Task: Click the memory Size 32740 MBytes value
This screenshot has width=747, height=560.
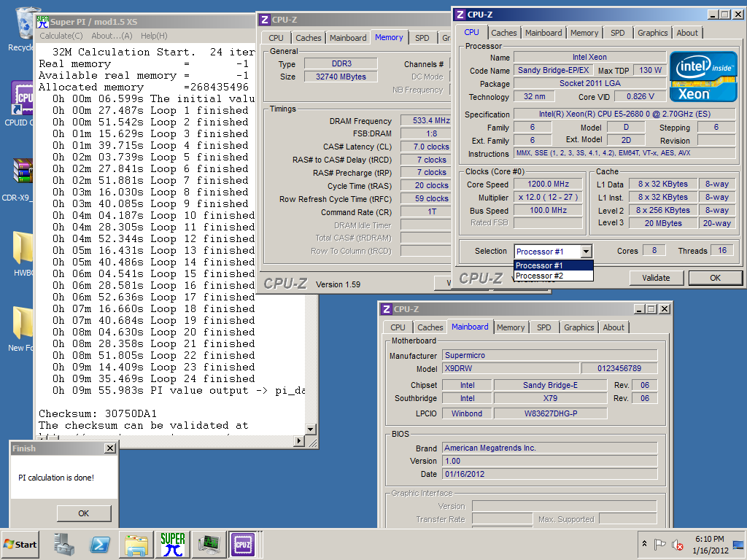Action: pos(341,77)
